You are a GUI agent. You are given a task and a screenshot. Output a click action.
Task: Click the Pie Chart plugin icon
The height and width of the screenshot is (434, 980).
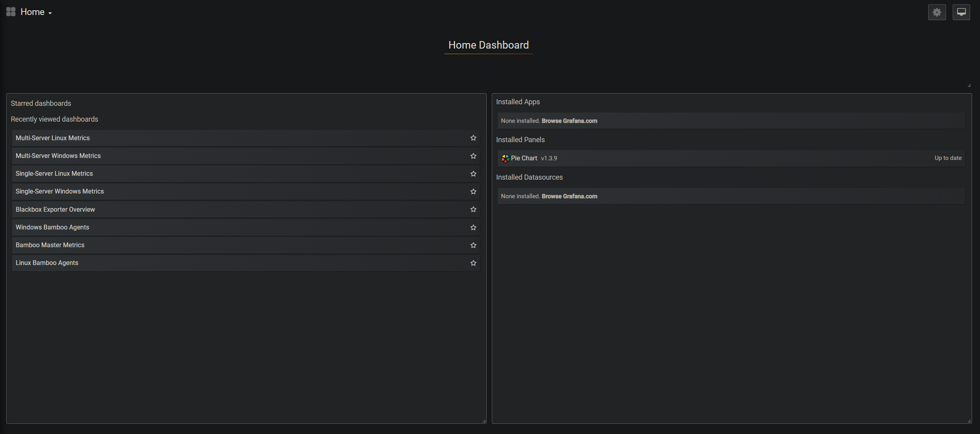(504, 158)
